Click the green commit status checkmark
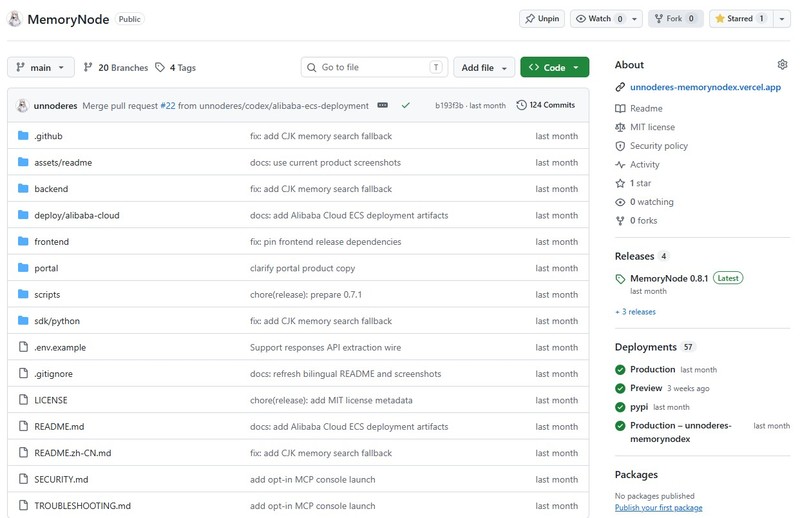 406,106
